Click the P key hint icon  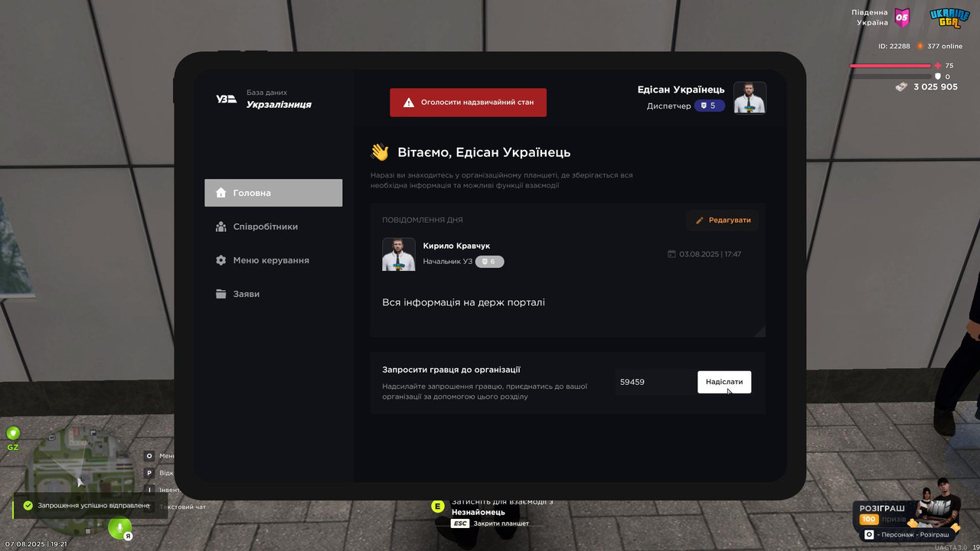[149, 473]
